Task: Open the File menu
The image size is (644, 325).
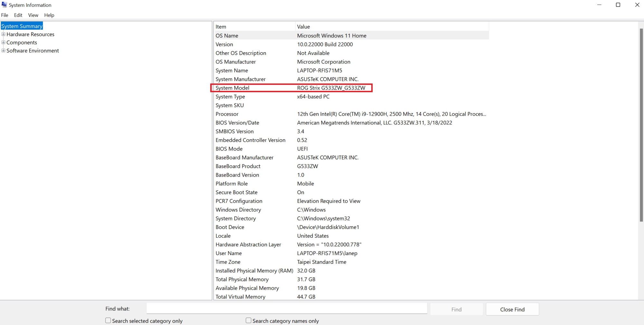Action: click(x=5, y=15)
